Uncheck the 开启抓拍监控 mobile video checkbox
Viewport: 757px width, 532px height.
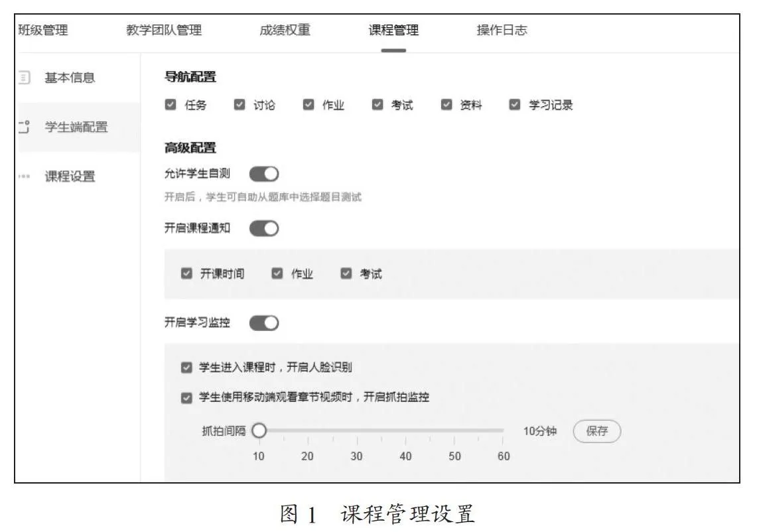point(186,398)
